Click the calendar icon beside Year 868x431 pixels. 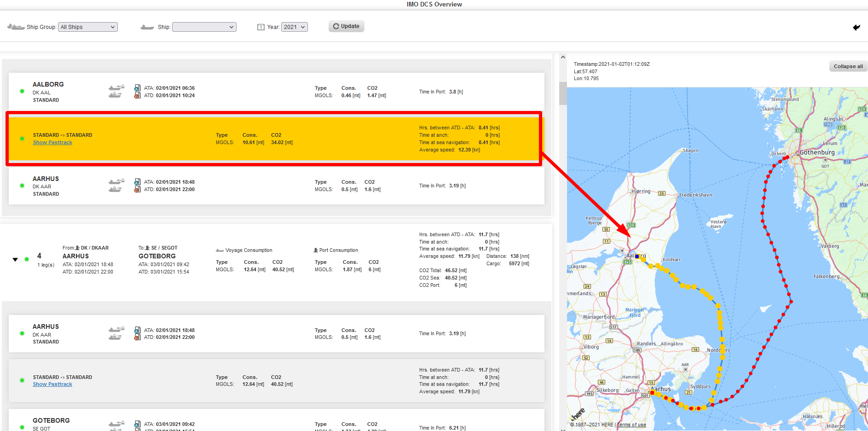(261, 27)
